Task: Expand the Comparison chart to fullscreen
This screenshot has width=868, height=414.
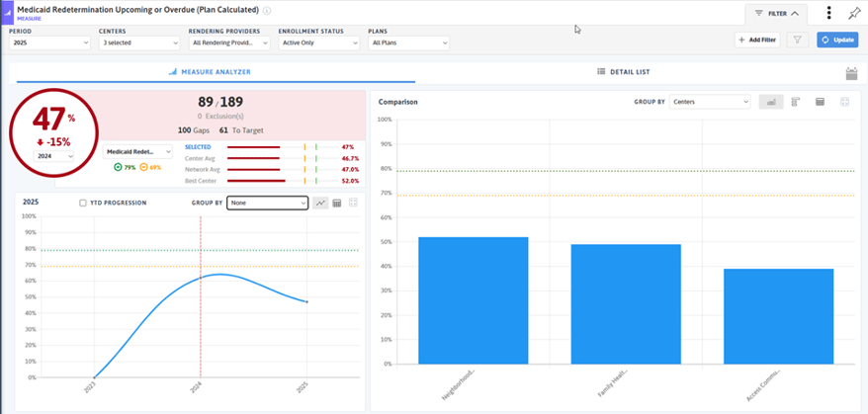Action: [x=844, y=102]
